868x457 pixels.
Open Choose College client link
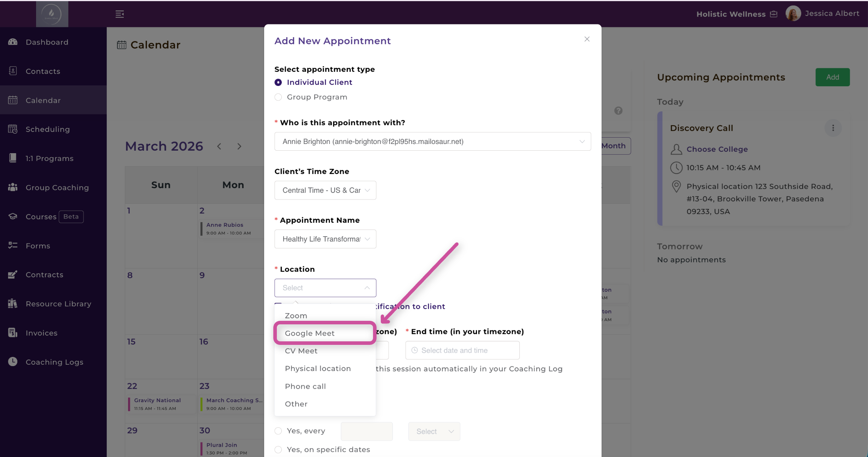pyautogui.click(x=717, y=149)
